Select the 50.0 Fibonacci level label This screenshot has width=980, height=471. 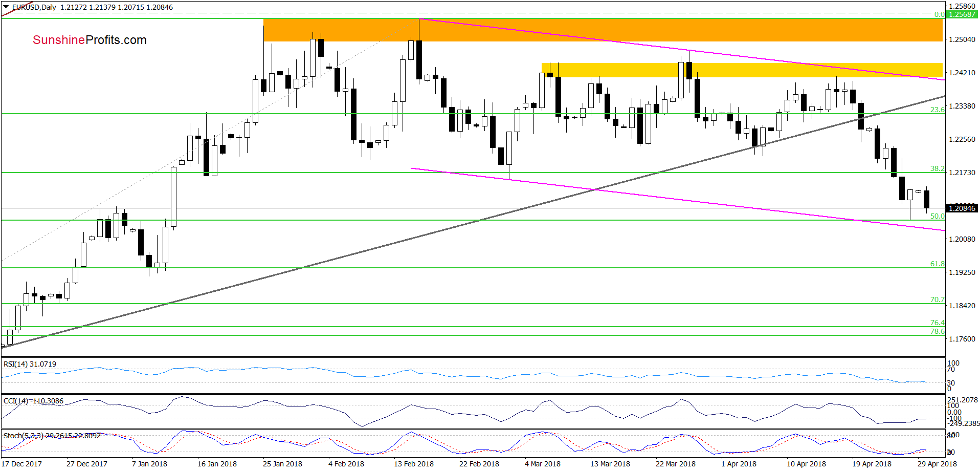coord(937,216)
